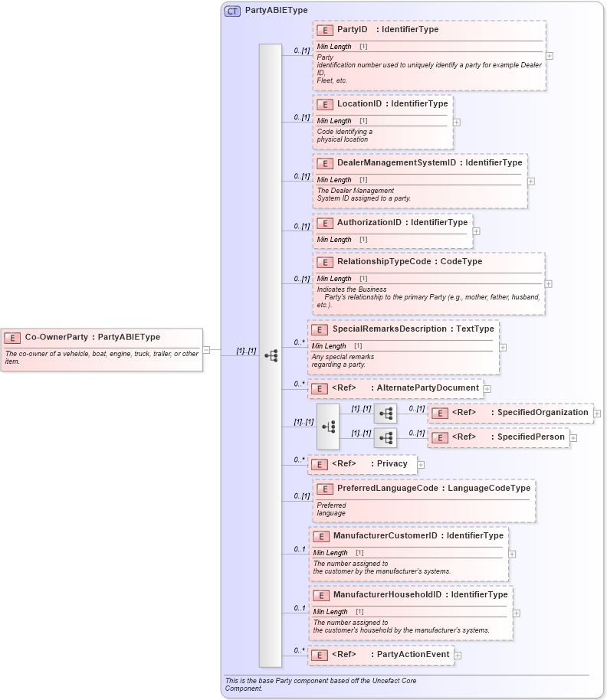607x700 pixels.
Task: Click the E icon of RelationshipTypeCode element
Action: point(325,263)
